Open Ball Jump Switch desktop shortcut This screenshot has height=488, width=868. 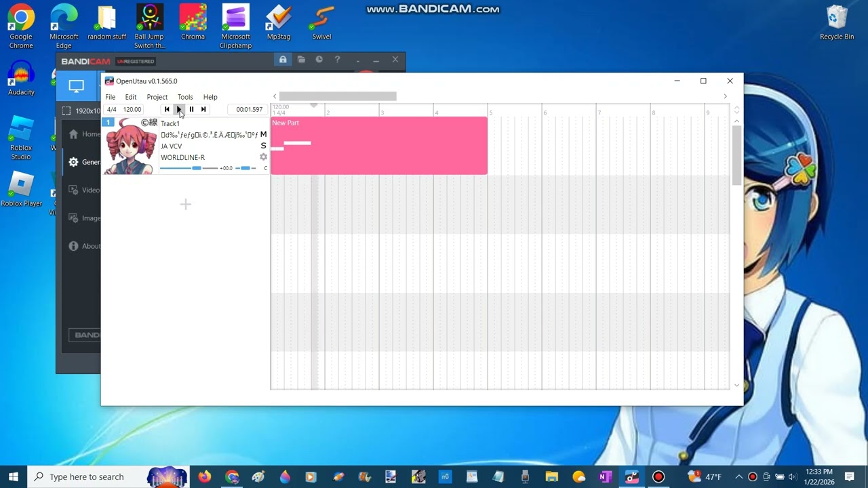(149, 27)
